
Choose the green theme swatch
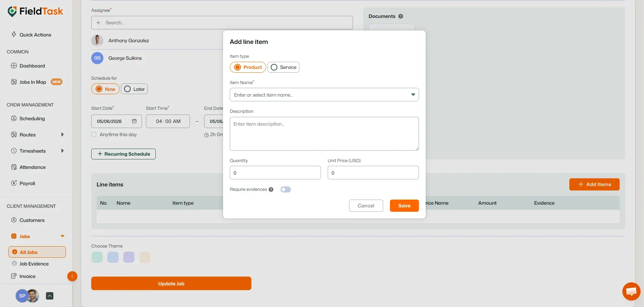pos(97,257)
